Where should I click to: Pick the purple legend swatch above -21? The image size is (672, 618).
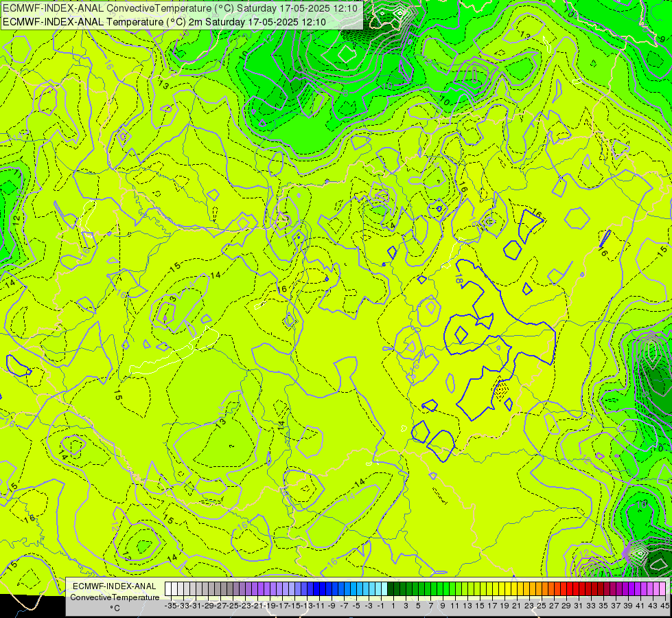(255, 588)
